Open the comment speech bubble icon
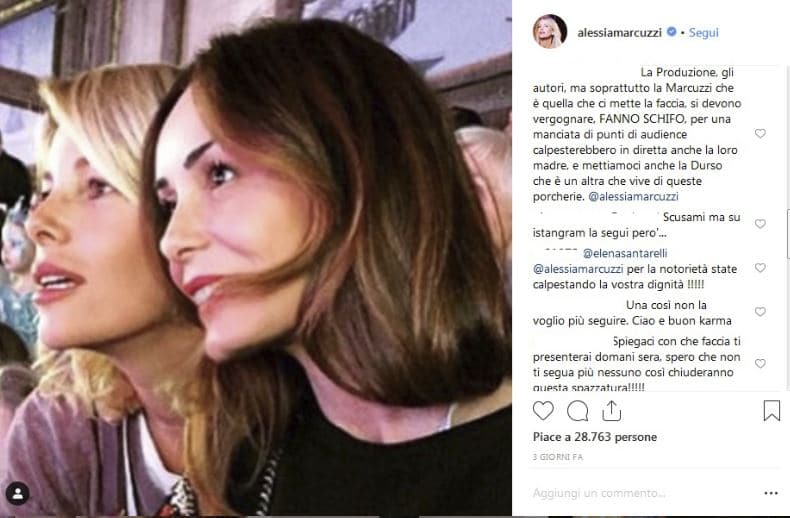This screenshot has height=518, width=790. (x=577, y=410)
